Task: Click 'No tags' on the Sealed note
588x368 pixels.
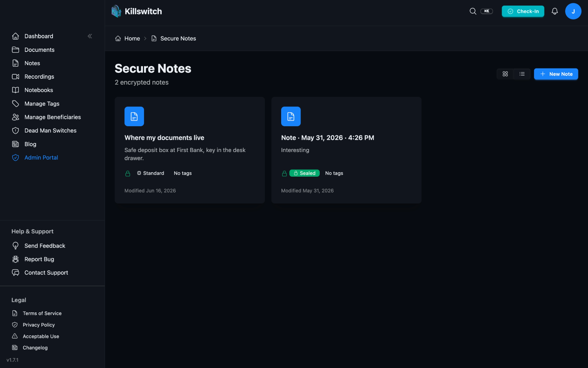Action: point(334,173)
